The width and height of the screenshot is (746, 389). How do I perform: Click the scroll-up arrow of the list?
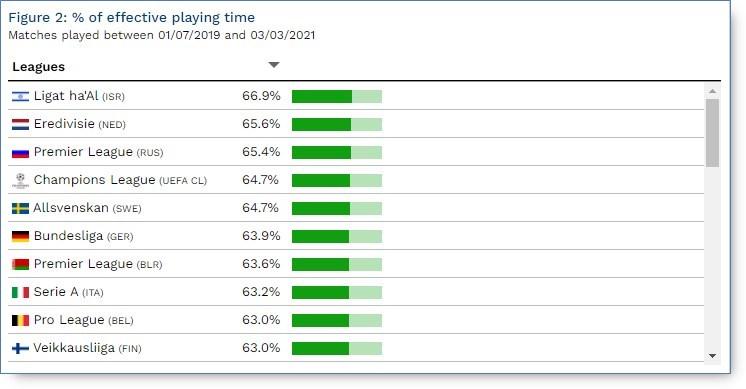pos(712,91)
